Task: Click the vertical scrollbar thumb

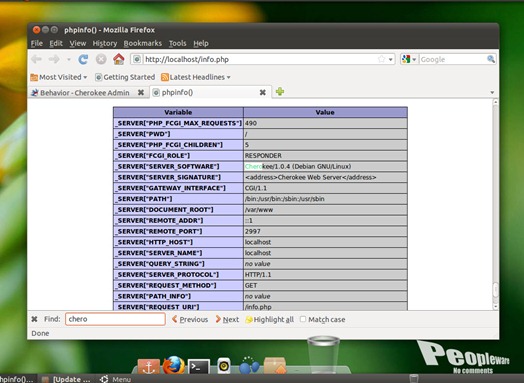Action: click(496, 289)
